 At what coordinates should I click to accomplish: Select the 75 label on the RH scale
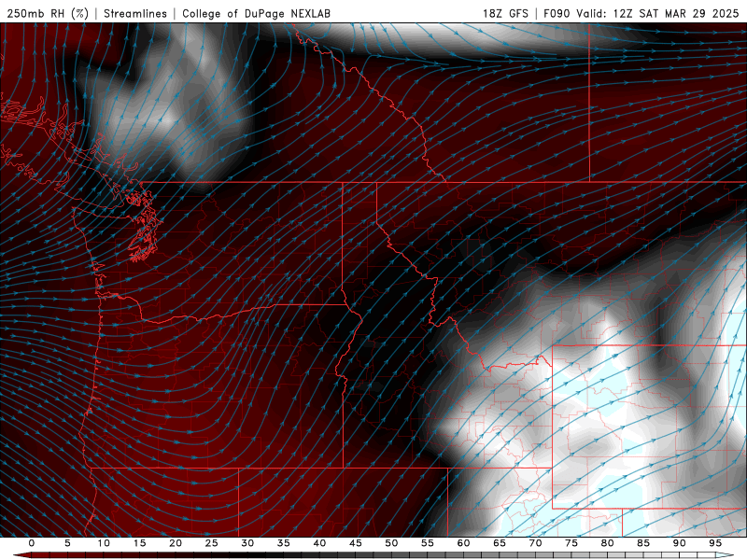pyautogui.click(x=571, y=543)
